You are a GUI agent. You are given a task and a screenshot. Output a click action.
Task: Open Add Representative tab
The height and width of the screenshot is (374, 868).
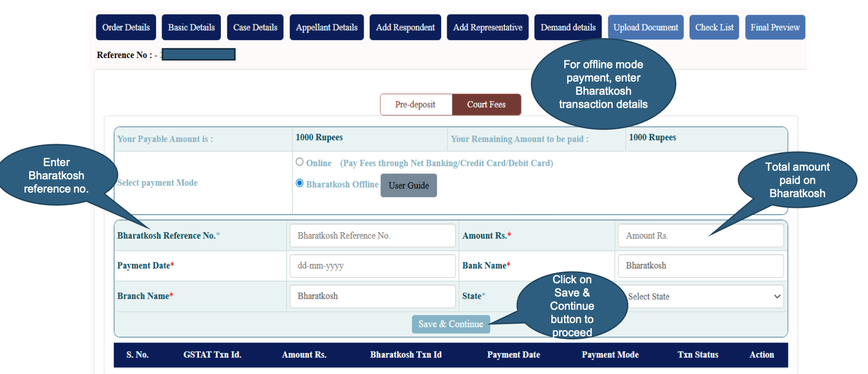coord(488,28)
